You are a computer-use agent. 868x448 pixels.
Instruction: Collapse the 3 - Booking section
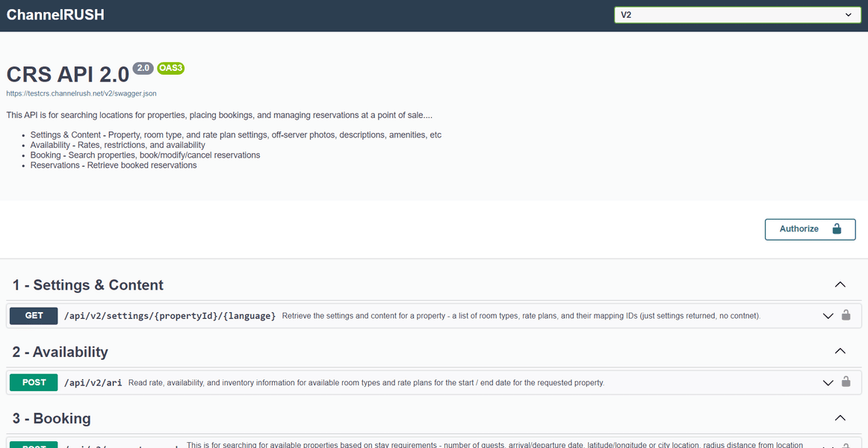(x=840, y=417)
